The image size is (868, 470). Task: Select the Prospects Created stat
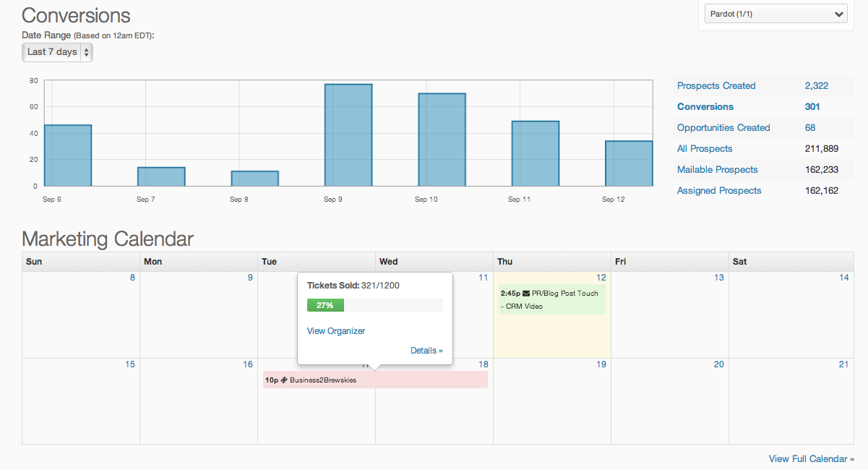(x=716, y=85)
